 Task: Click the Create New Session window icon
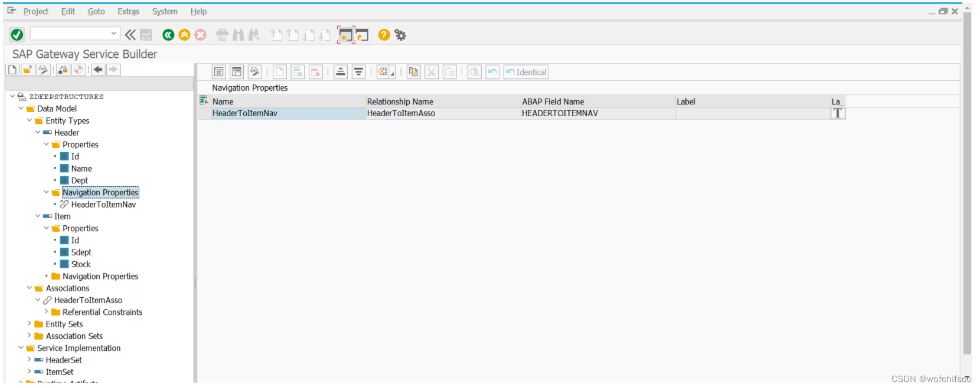tap(345, 35)
